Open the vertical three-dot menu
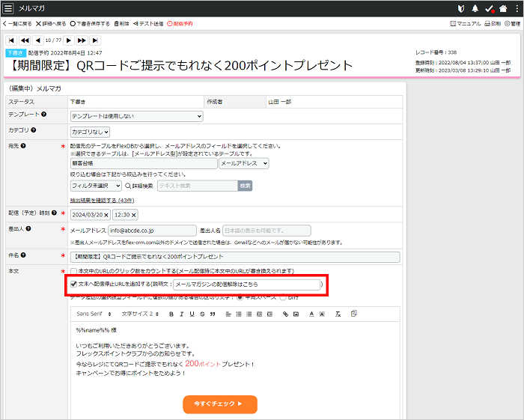Image resolution: width=524 pixels, height=420 pixels. pos(517,9)
